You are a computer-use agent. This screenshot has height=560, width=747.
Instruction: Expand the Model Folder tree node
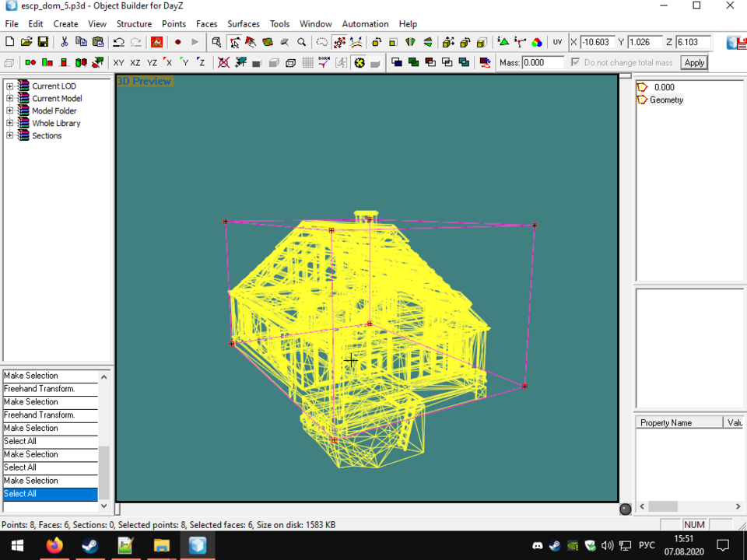(x=9, y=111)
